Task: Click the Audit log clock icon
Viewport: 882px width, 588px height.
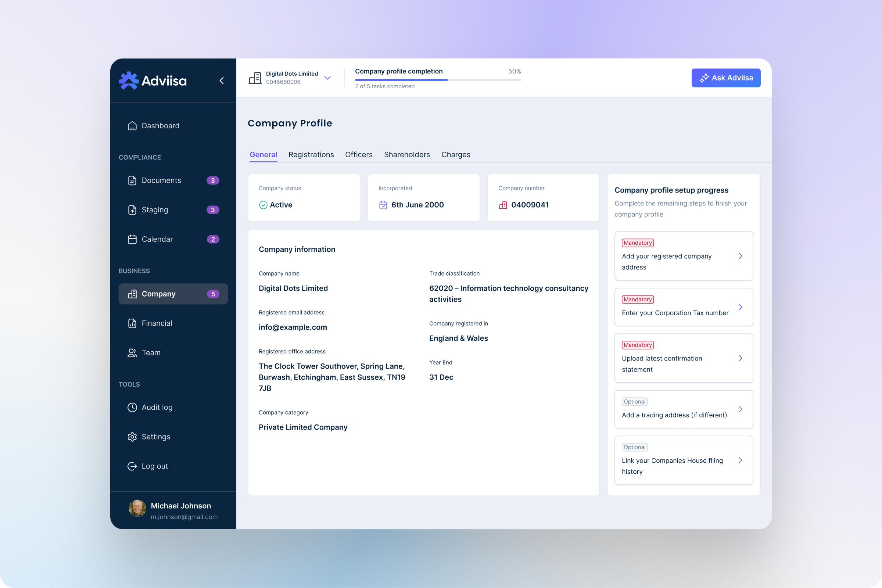Action: pyautogui.click(x=132, y=407)
